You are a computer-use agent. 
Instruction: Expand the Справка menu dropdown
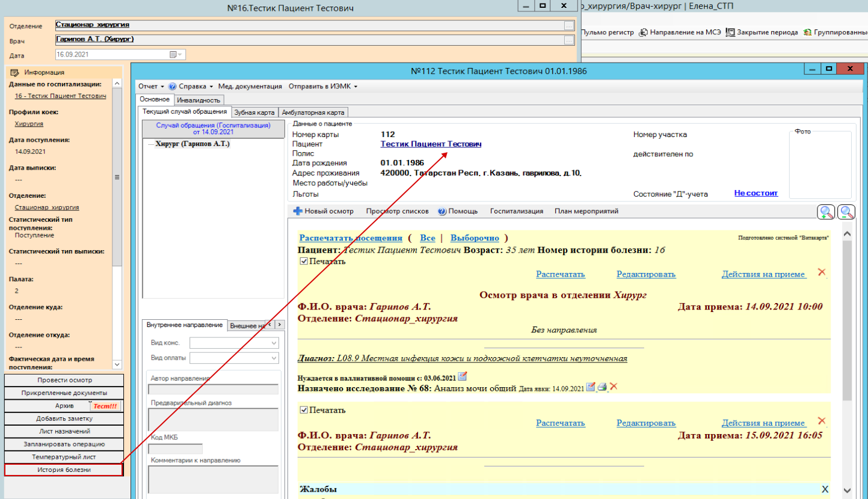point(212,87)
